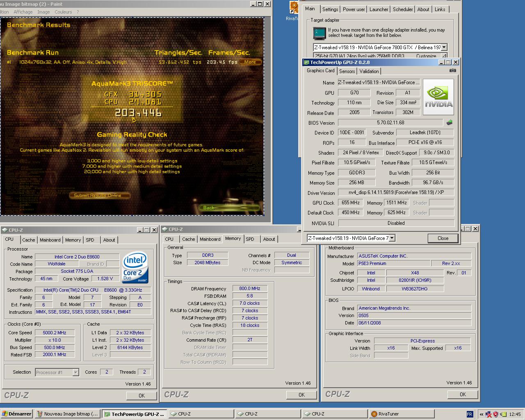
Task: Click the Southbridge 82801IR (ICH9R) field
Action: click(415, 280)
